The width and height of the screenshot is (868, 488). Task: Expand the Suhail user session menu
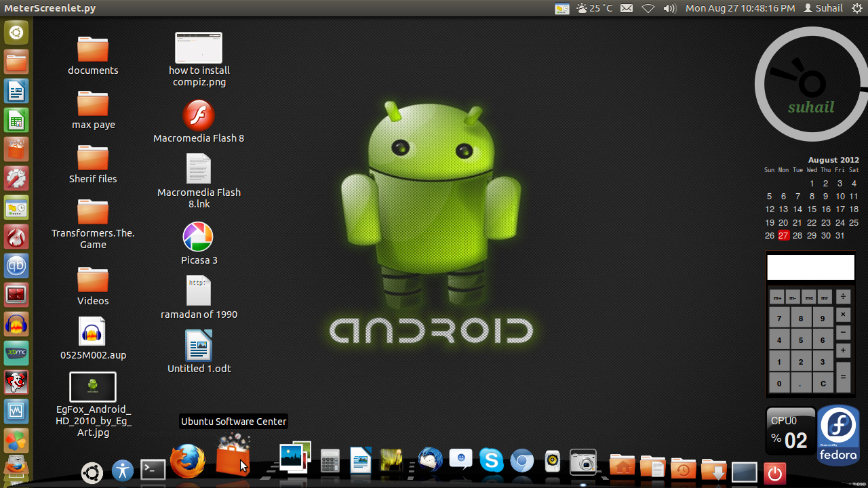tap(823, 8)
